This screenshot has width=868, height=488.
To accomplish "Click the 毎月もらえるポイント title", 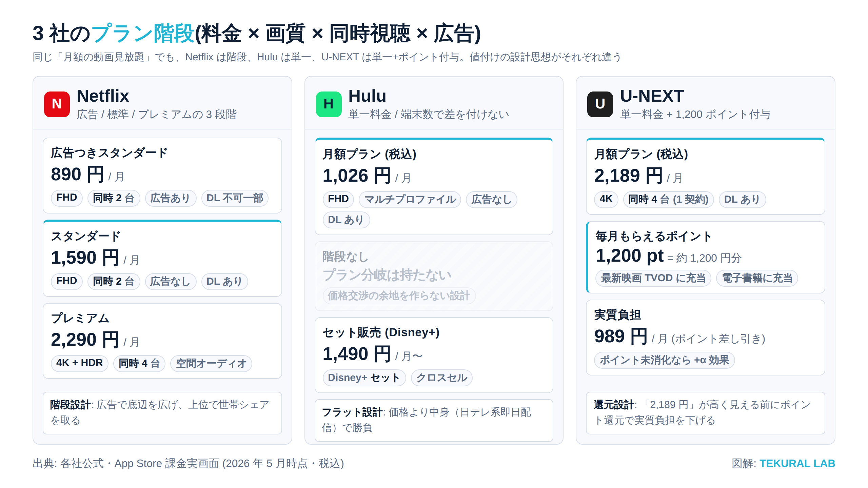I will [x=653, y=236].
